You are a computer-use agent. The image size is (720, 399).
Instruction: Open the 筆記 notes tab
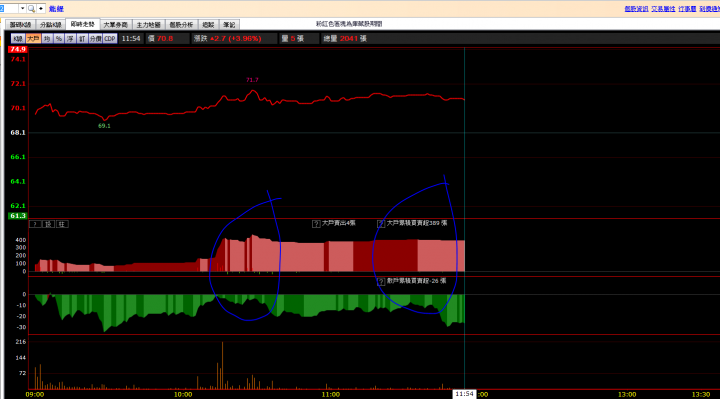tap(229, 25)
